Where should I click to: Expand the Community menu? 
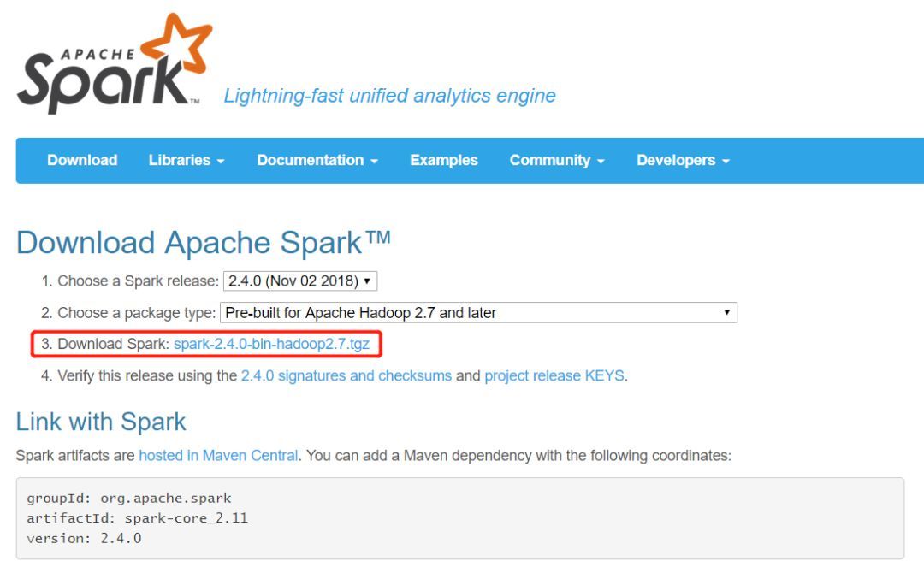(x=557, y=160)
